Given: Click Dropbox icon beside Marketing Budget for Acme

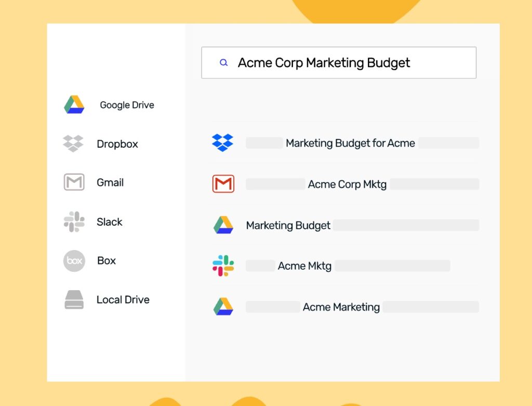Looking at the screenshot, I should click(x=222, y=142).
